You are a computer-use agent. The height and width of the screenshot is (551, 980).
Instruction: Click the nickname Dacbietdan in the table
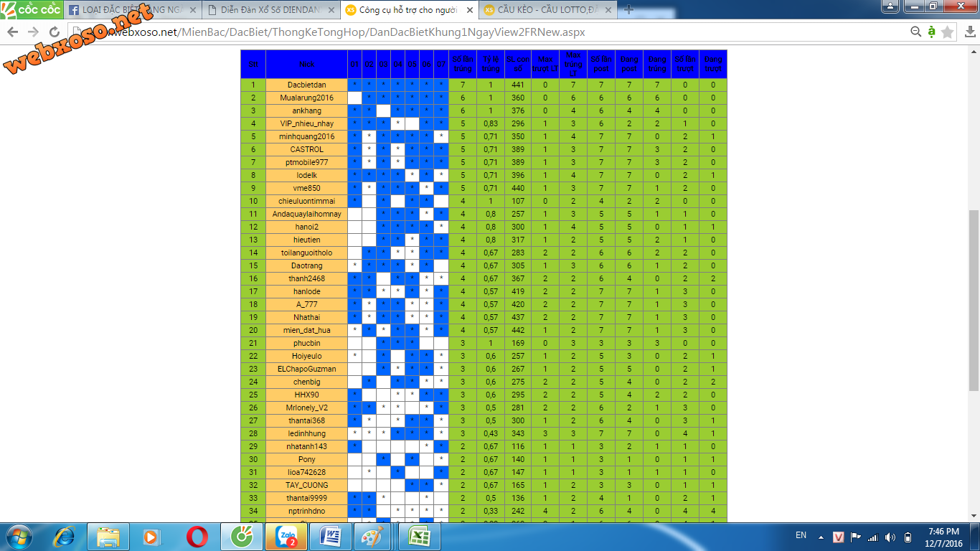click(x=306, y=85)
